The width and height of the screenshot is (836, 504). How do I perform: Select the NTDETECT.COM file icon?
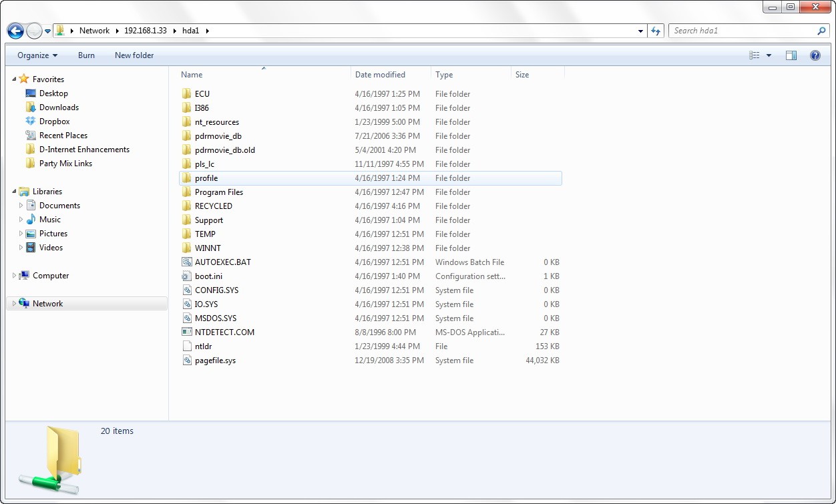point(187,332)
